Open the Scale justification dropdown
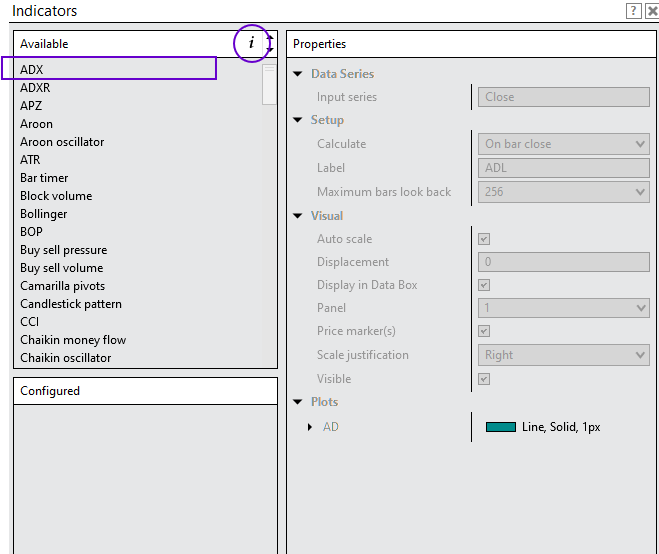 [x=564, y=355]
